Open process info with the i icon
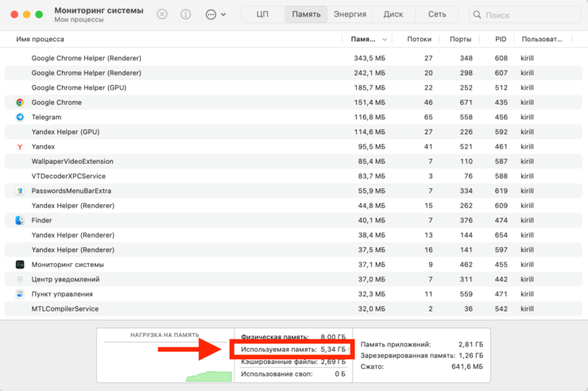The image size is (588, 391). click(x=185, y=14)
